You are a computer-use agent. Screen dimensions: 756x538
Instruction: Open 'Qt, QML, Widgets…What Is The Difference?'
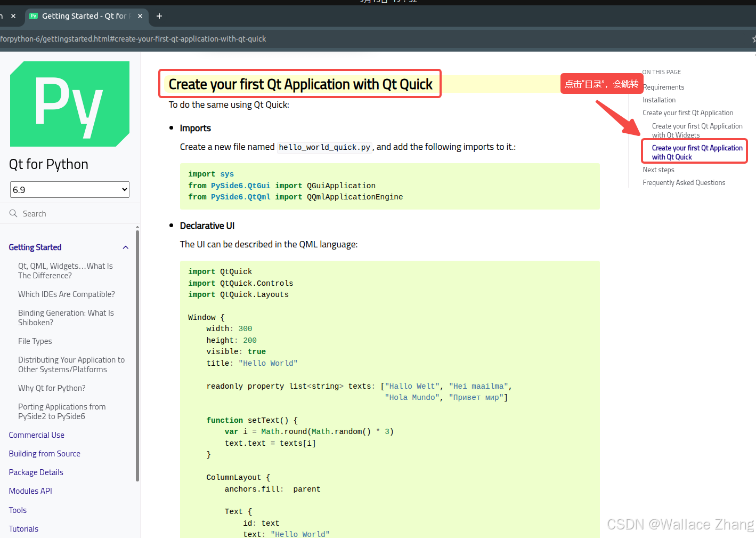66,271
